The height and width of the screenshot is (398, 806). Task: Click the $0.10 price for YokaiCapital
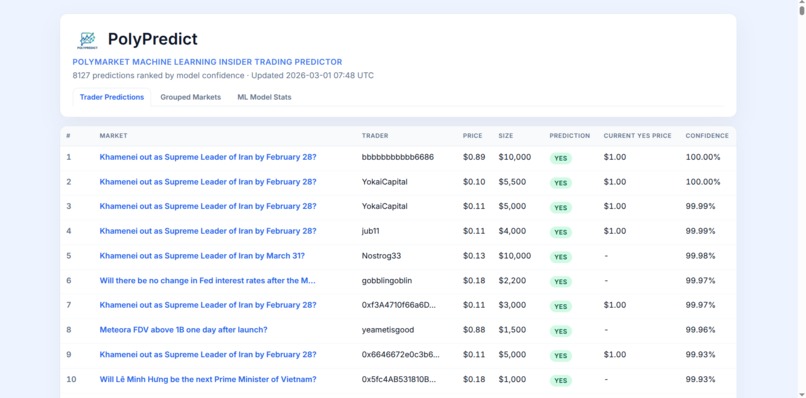[474, 182]
